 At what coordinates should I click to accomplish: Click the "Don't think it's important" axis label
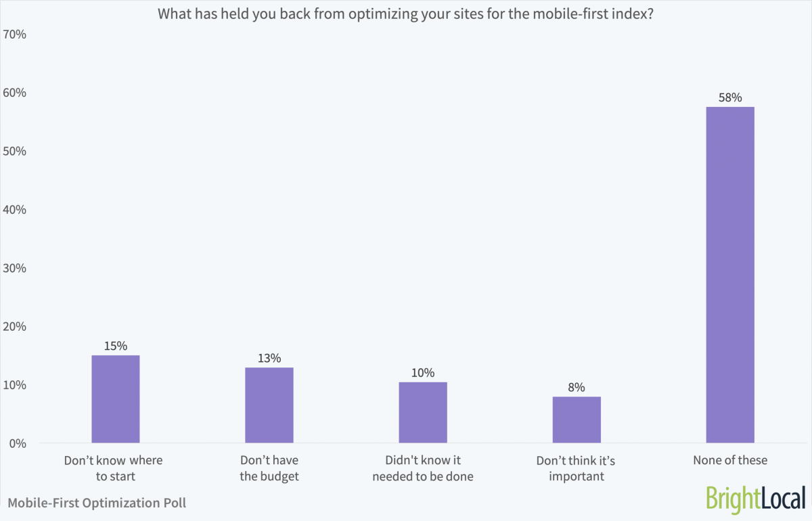coord(577,468)
